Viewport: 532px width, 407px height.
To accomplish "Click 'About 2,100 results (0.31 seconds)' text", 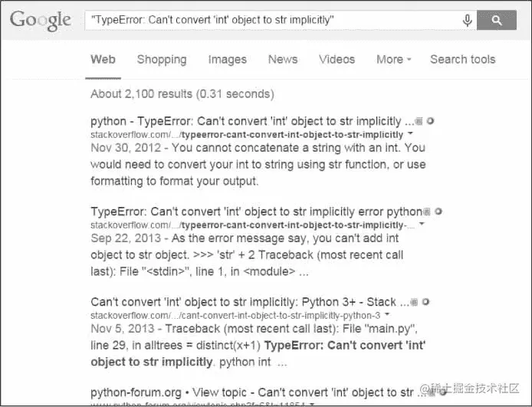I will point(182,94).
